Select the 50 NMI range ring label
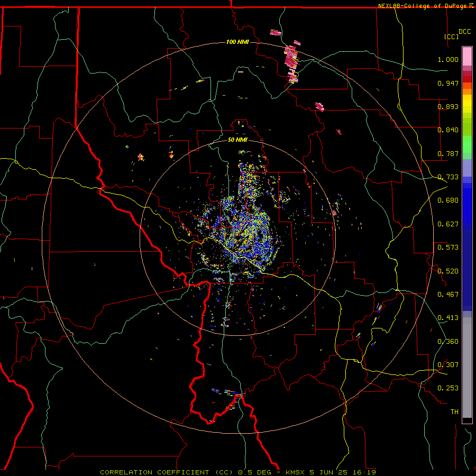This screenshot has width=476, height=476. point(237,140)
